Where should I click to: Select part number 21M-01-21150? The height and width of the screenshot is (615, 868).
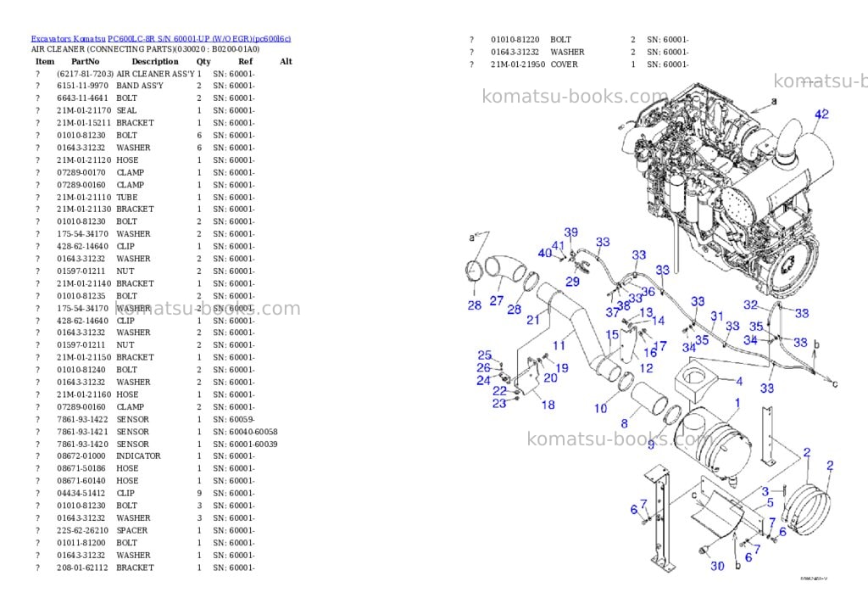click(84, 357)
